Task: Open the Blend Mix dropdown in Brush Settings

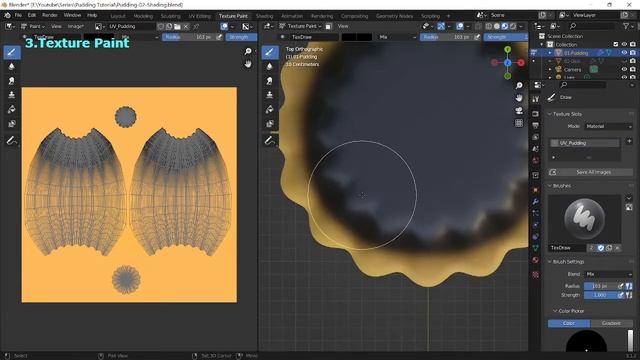Action: pos(608,274)
